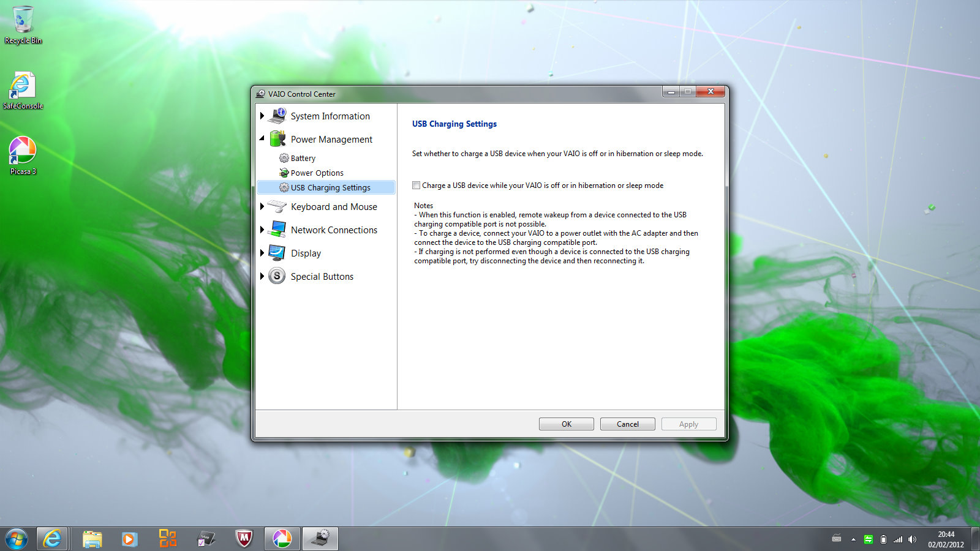Open the Recycle Bin desktop icon
The width and height of the screenshot is (980, 551).
point(23,25)
